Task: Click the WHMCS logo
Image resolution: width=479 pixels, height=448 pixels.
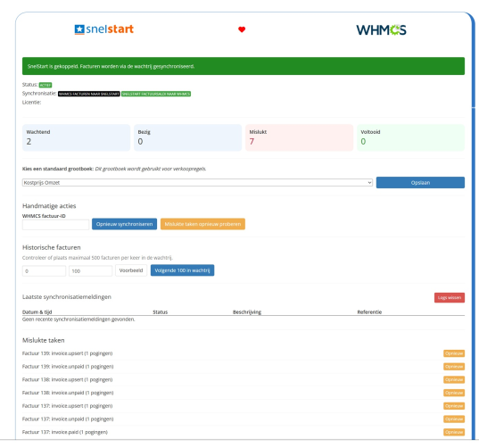Action: [381, 30]
